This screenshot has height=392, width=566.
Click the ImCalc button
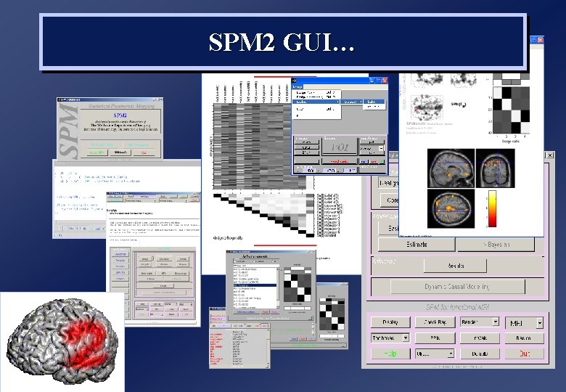(x=480, y=338)
